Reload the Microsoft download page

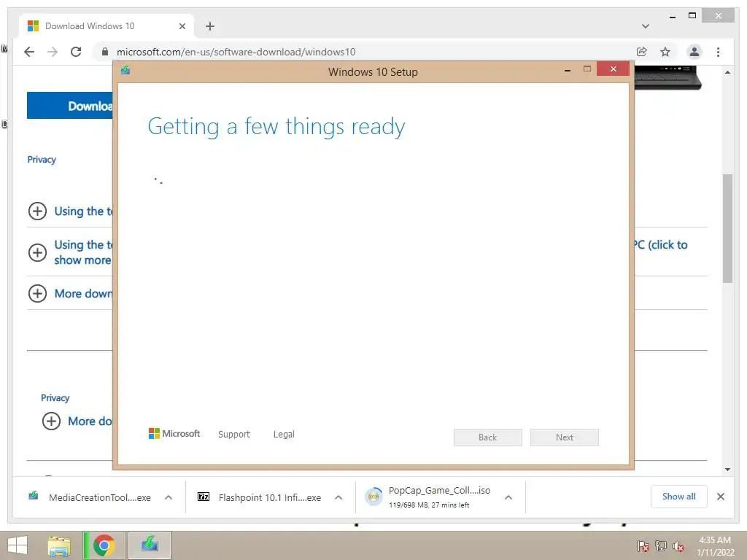coord(76,52)
